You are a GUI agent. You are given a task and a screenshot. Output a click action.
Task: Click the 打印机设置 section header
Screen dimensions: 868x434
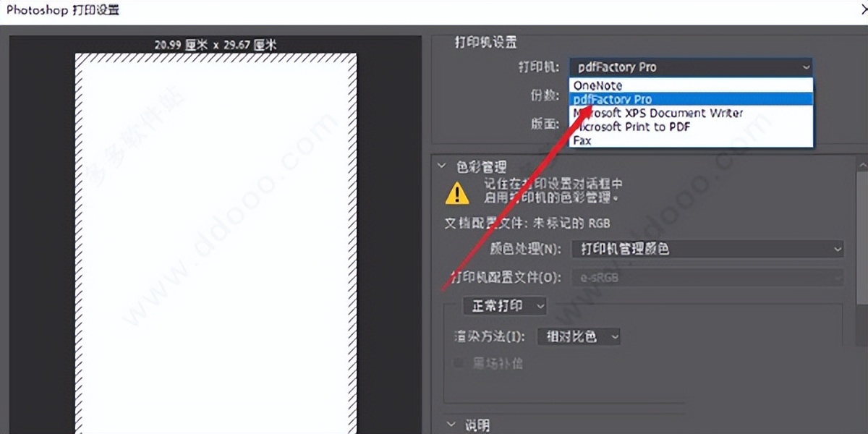[486, 42]
